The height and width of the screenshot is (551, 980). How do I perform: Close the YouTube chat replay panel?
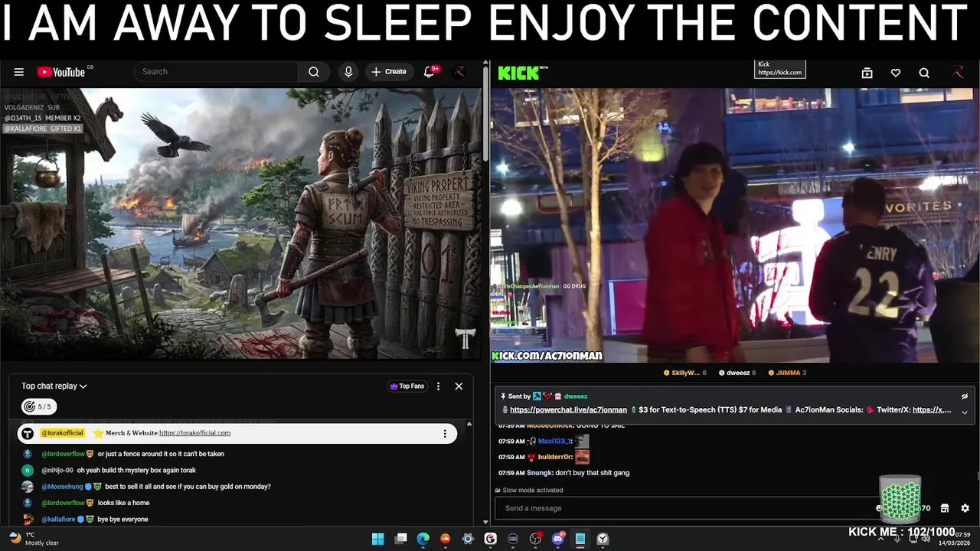[x=459, y=386]
